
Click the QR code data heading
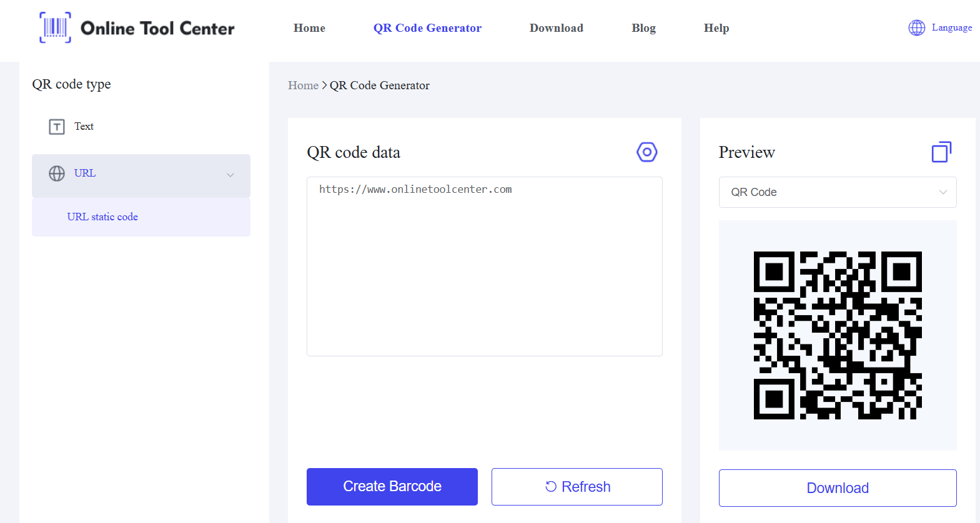pos(354,152)
